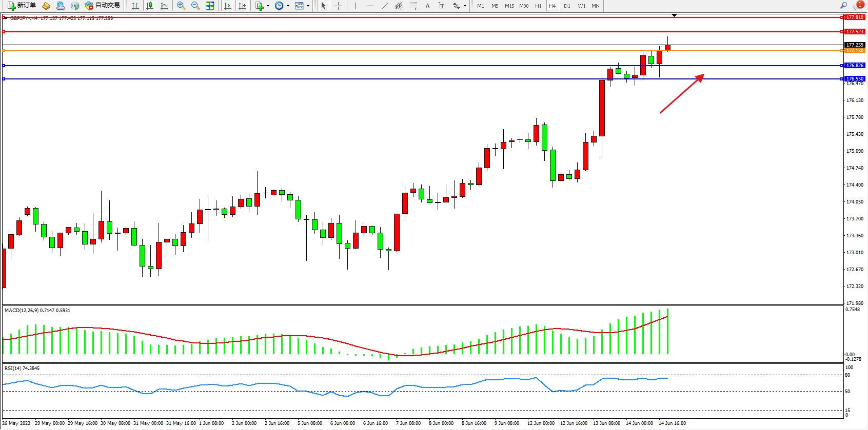Zoom out of the chart
This screenshot has height=430, width=868.
click(x=195, y=6)
